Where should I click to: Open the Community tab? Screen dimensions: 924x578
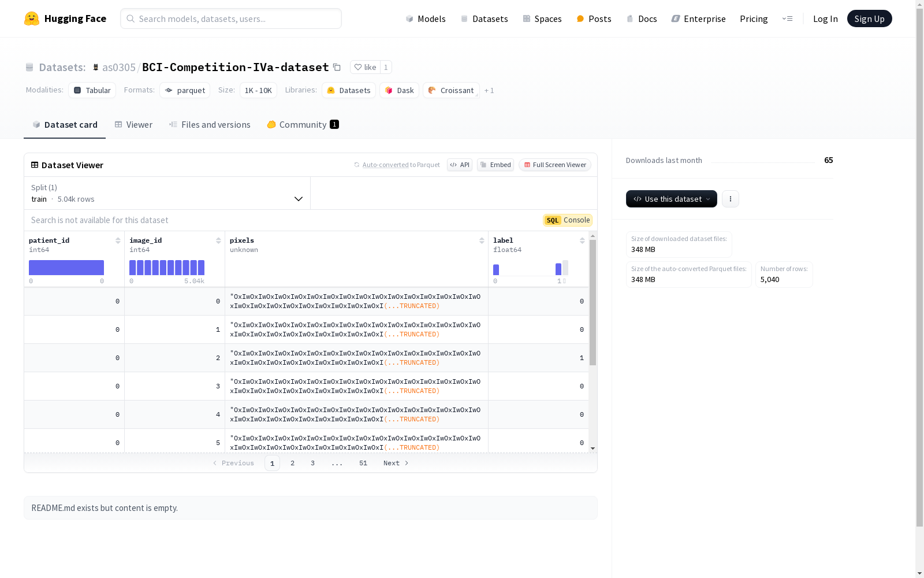pyautogui.click(x=303, y=125)
